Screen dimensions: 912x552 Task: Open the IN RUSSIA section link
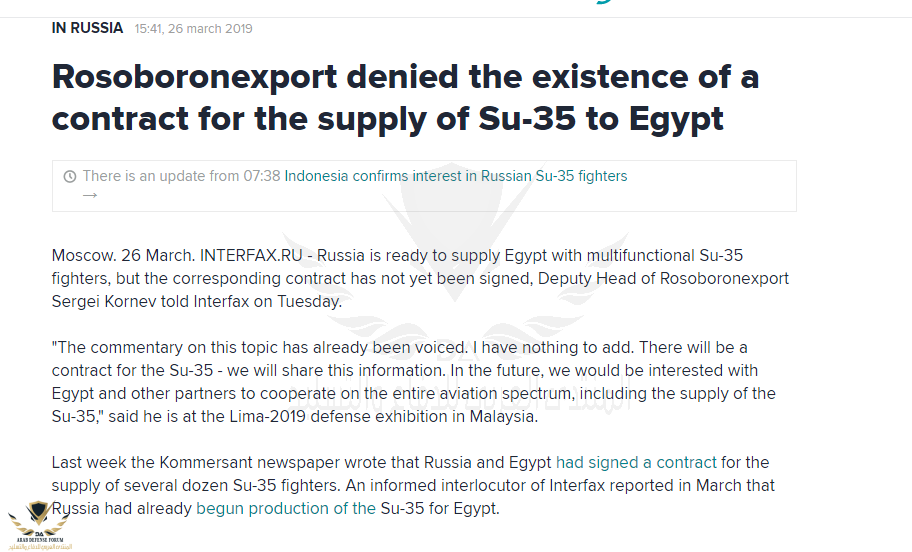pos(87,28)
